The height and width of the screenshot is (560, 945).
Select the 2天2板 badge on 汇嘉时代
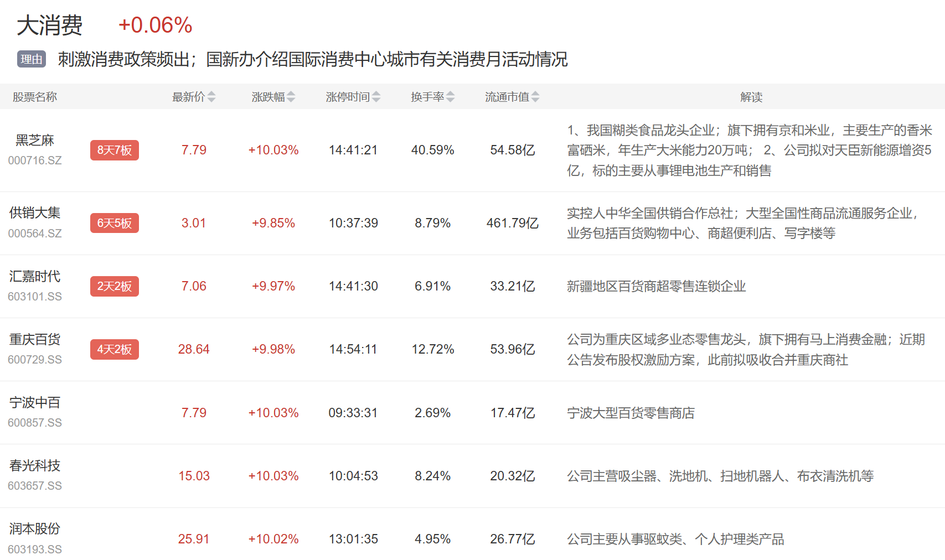tap(115, 286)
